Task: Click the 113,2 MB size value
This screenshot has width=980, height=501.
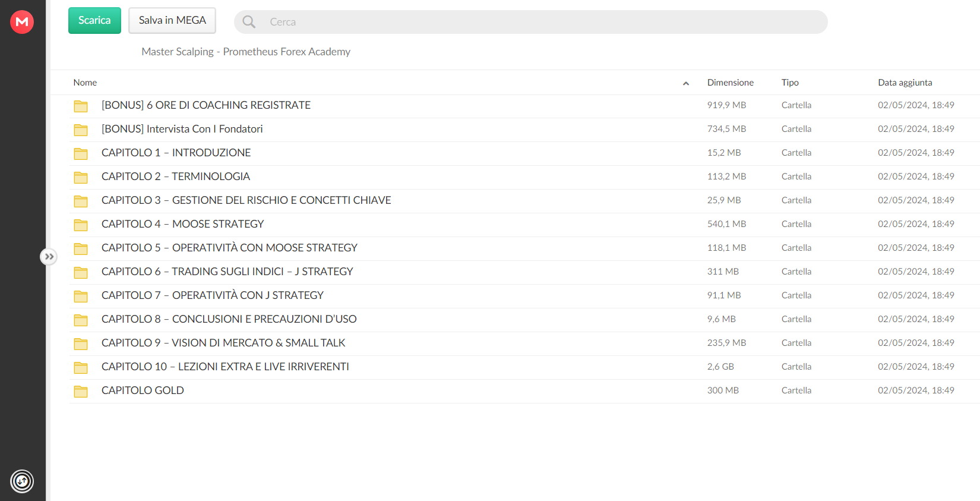Action: point(726,177)
